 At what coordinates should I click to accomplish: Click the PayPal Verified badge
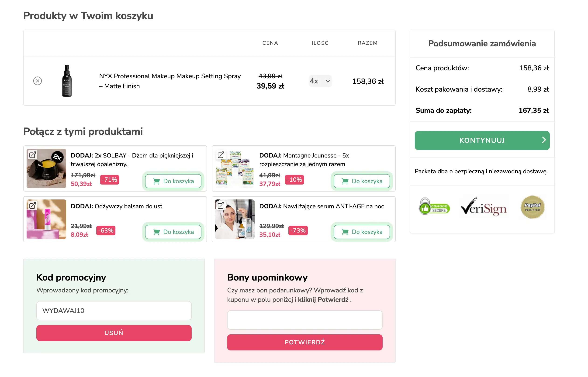pos(532,207)
